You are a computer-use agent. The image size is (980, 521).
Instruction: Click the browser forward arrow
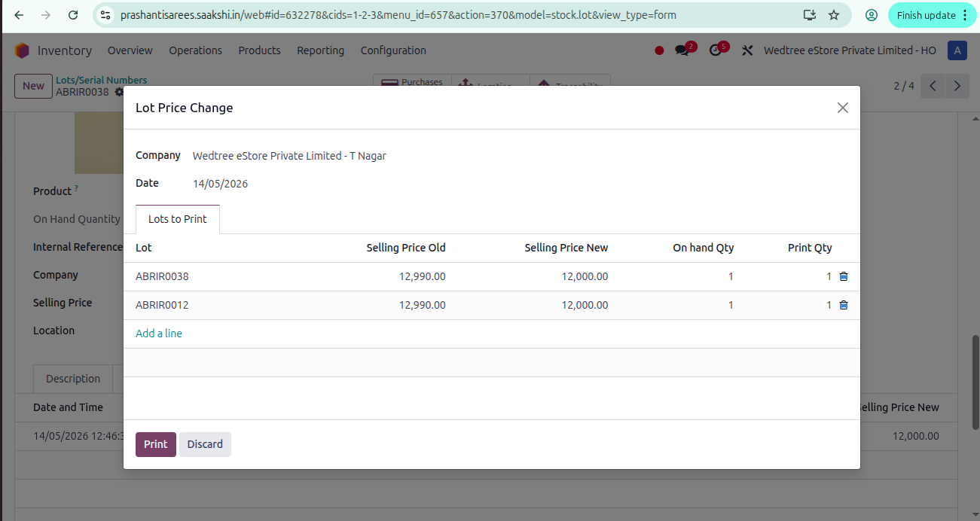pos(46,15)
